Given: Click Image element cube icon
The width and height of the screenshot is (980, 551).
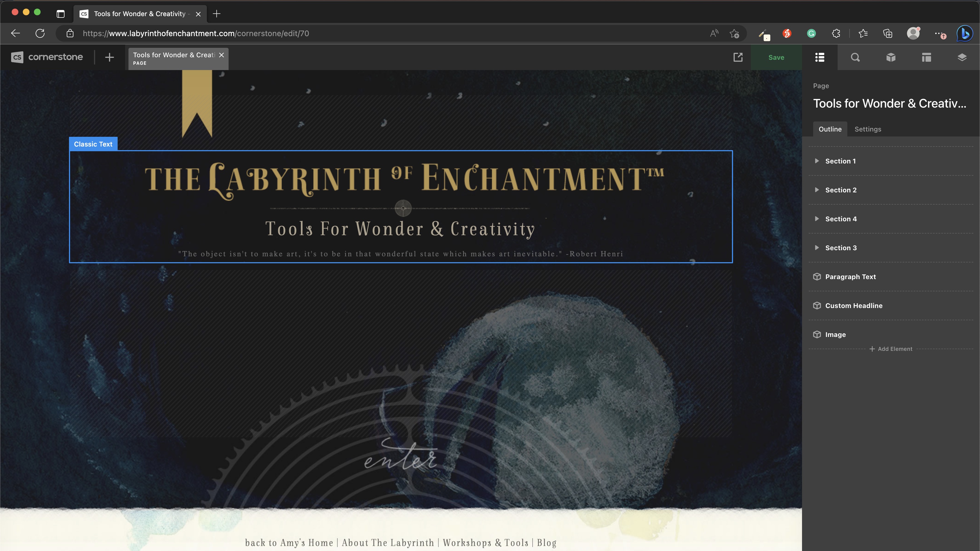Looking at the screenshot, I should (817, 334).
